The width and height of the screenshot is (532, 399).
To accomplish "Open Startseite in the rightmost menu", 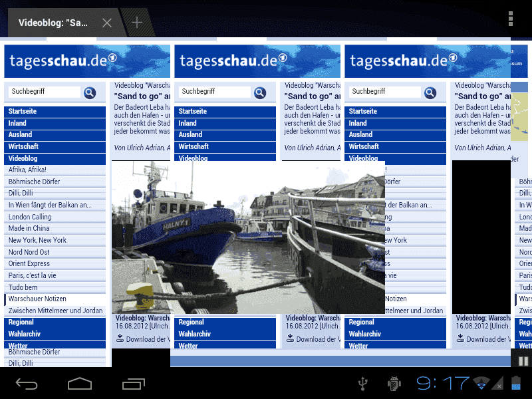I will click(396, 111).
